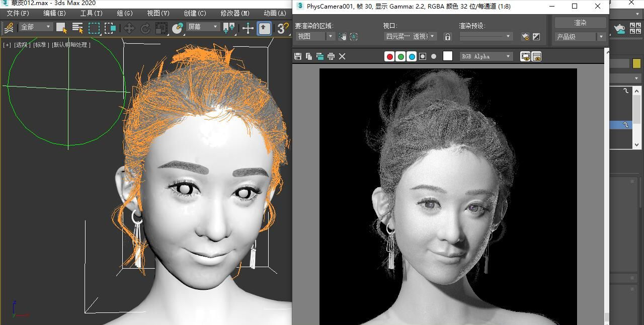The width and height of the screenshot is (644, 325).
Task: Click the teapot render icon in main toolbar
Action: [619, 29]
